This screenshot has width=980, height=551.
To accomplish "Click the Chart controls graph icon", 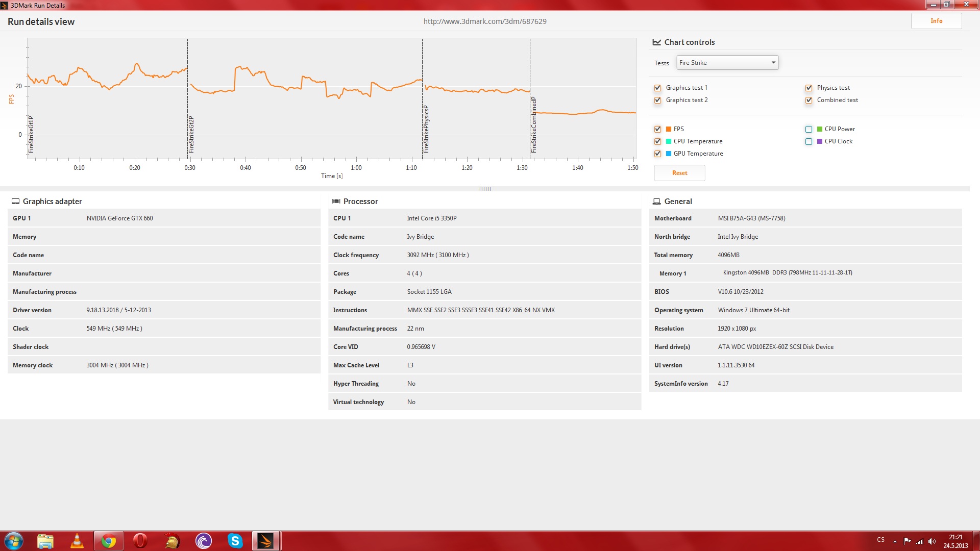I will pos(657,42).
